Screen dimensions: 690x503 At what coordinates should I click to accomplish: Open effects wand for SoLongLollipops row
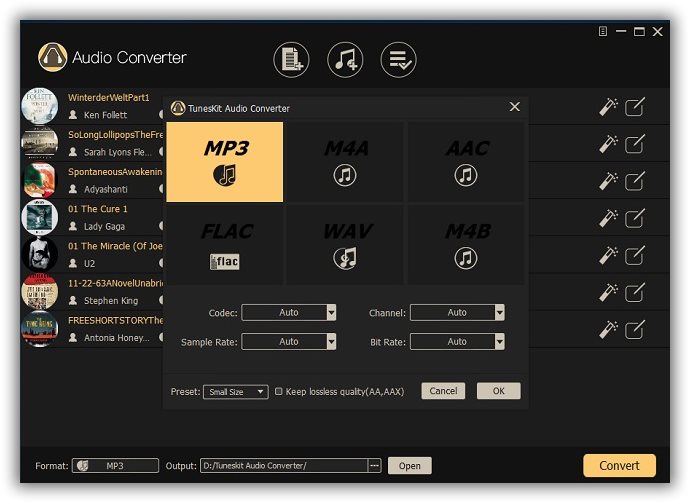point(609,144)
